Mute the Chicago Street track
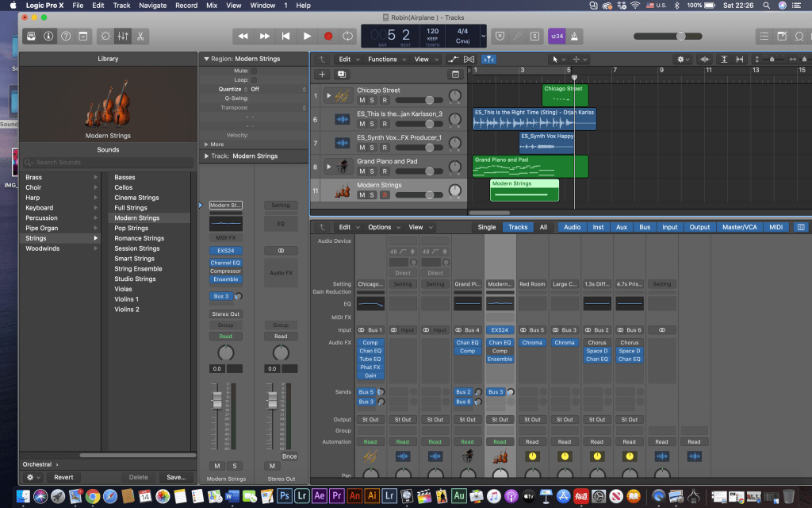 pyautogui.click(x=362, y=100)
